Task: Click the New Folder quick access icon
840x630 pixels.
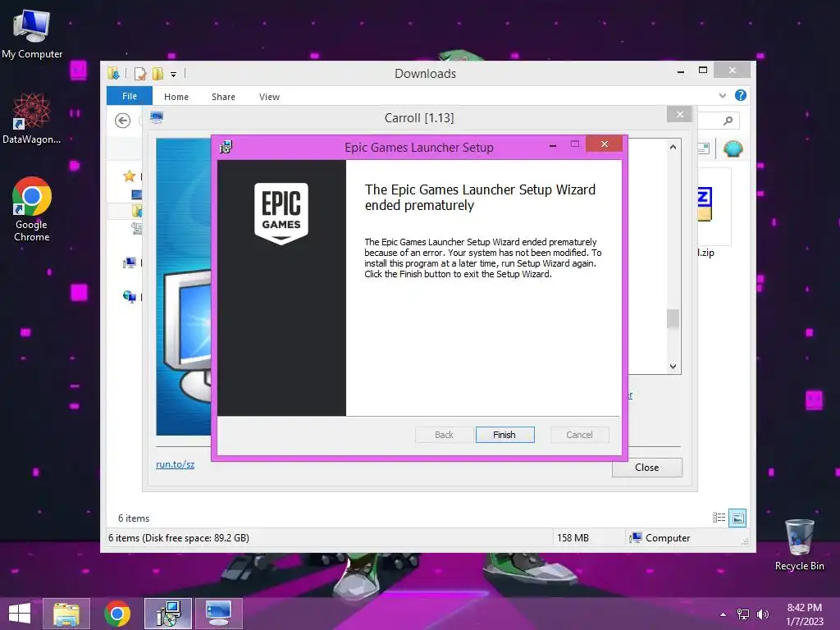Action: pyautogui.click(x=157, y=73)
